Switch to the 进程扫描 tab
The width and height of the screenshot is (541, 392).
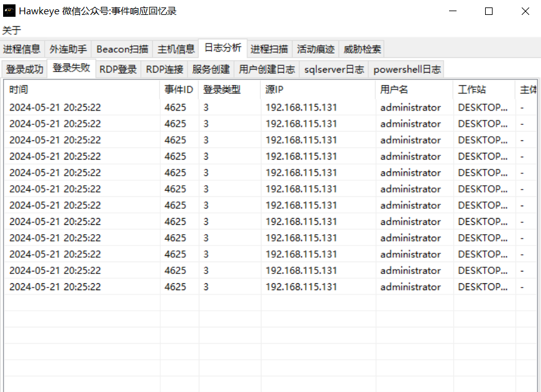pyautogui.click(x=269, y=49)
